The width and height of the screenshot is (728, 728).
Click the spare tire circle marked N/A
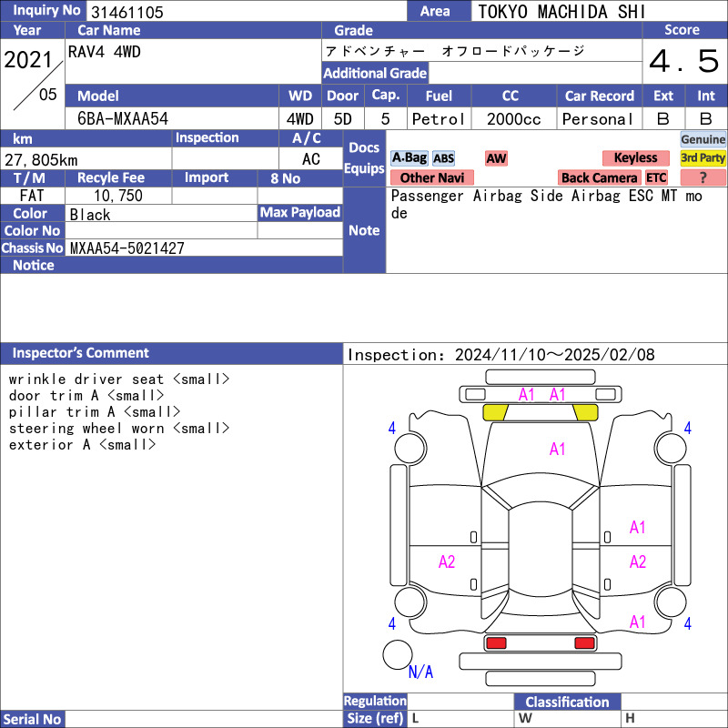point(398,654)
